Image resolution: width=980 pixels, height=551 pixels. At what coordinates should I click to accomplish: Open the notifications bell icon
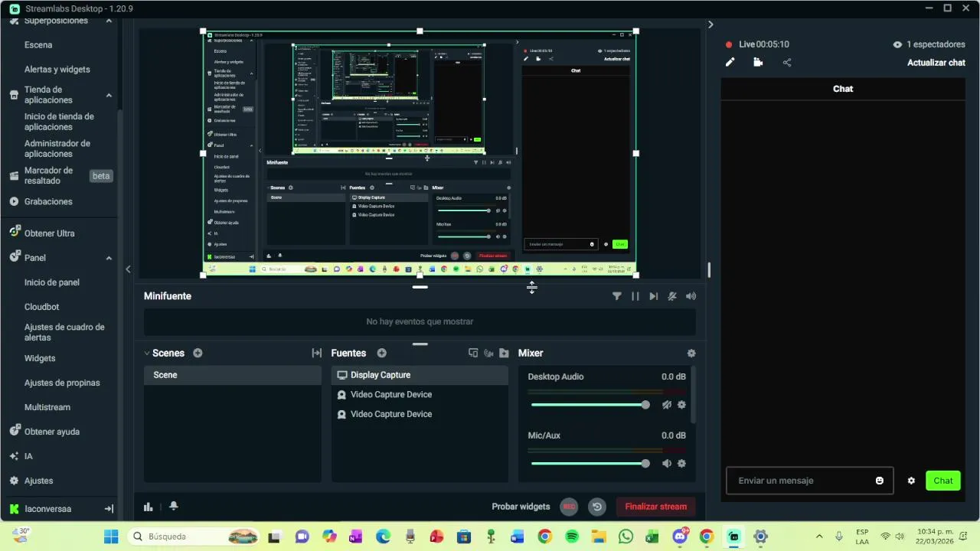pos(174,507)
